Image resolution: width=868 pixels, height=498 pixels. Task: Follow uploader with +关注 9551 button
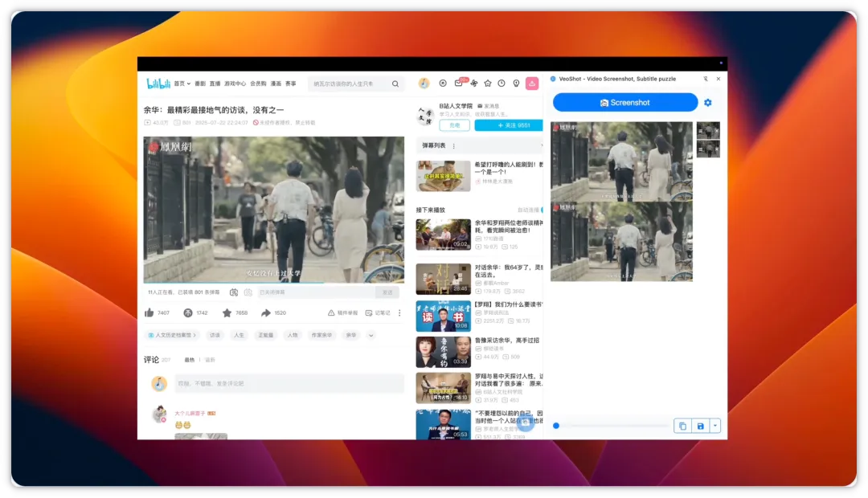point(509,125)
